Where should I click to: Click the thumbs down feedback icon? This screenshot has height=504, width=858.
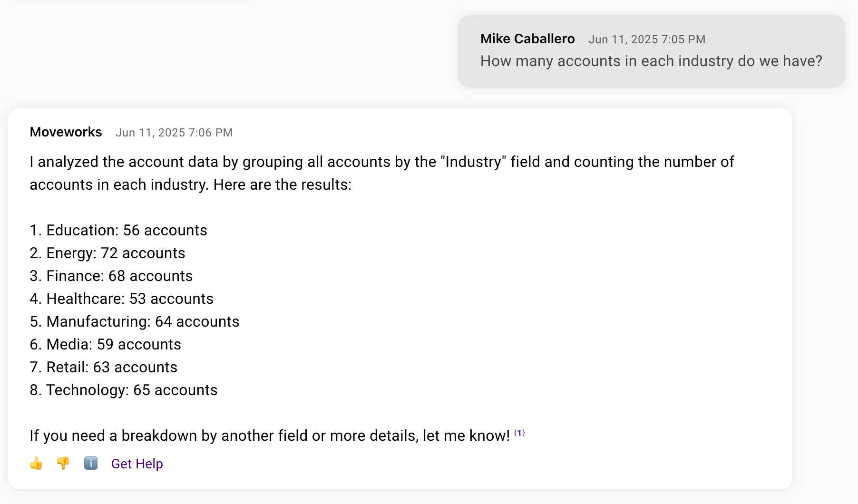pyautogui.click(x=63, y=463)
